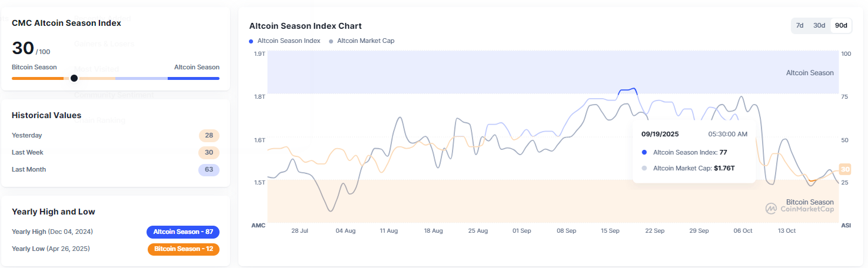This screenshot has width=868, height=268.
Task: Switch chart range to 7d
Action: coord(800,25)
